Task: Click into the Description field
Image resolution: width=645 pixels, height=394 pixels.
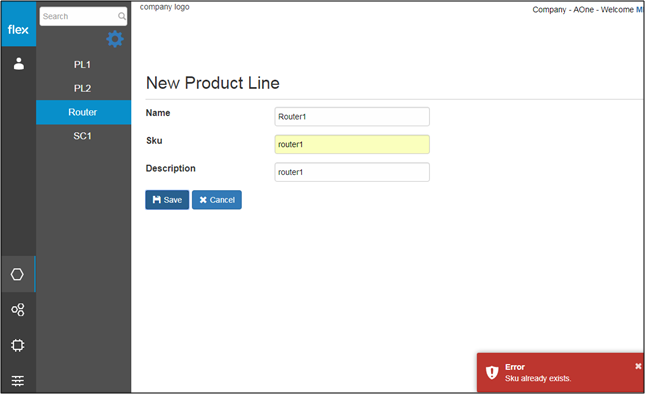Action: tap(352, 172)
